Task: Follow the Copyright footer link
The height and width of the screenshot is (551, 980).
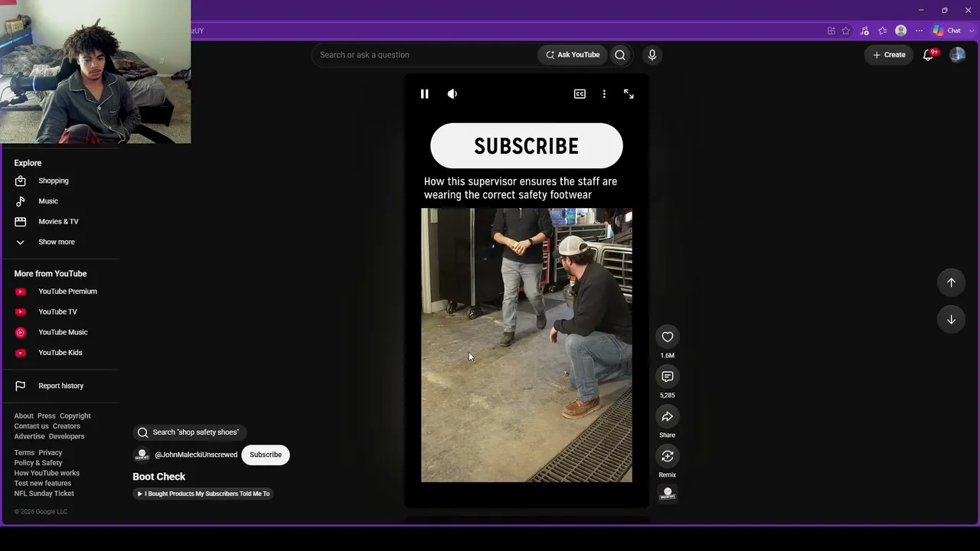Action: click(75, 416)
